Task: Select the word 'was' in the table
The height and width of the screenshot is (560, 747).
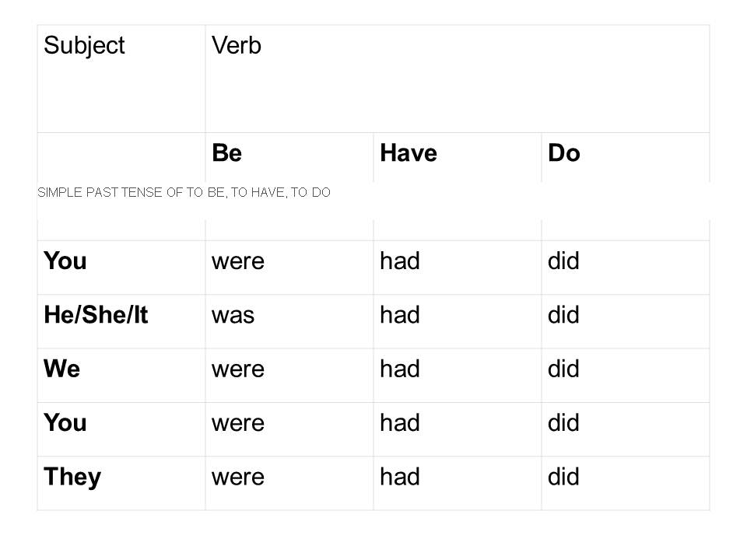Action: (233, 315)
